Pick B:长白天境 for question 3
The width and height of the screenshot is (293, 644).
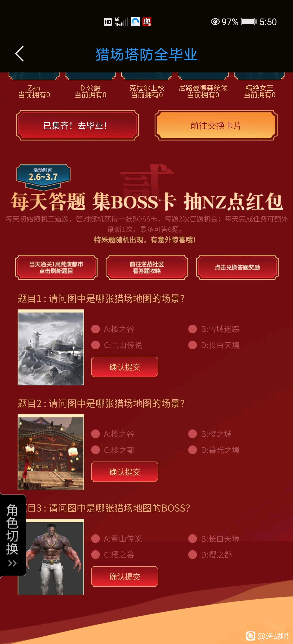tap(214, 539)
